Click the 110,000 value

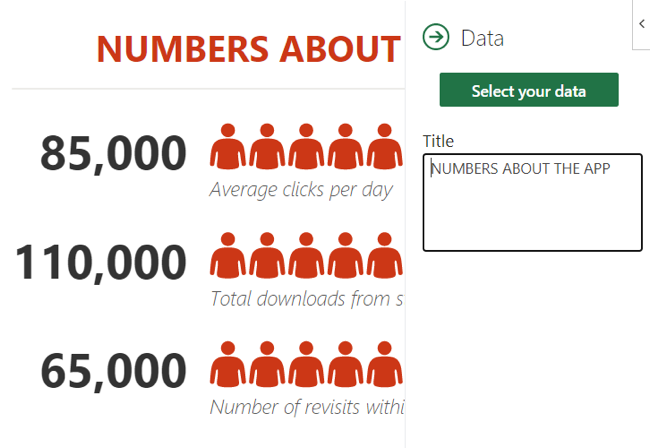(101, 262)
